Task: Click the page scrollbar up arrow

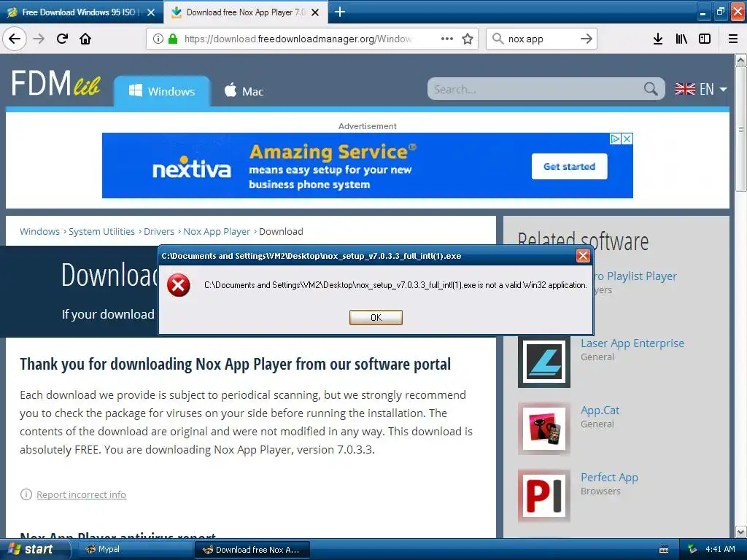Action: pos(741,60)
